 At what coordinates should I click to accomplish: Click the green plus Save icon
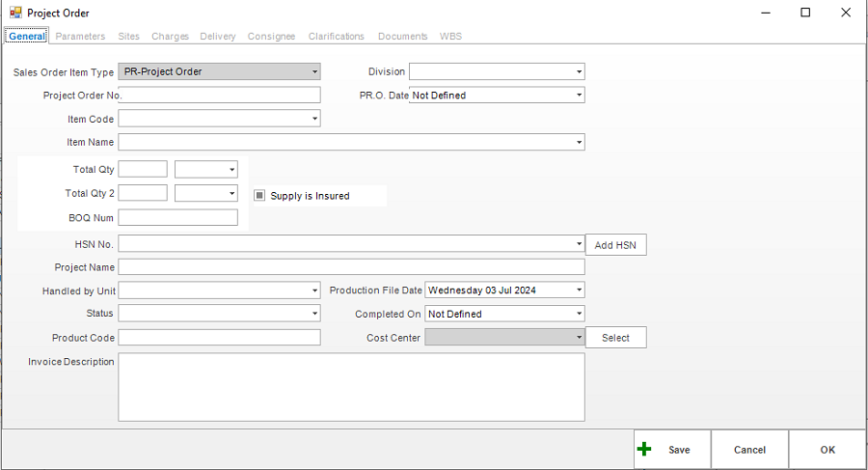tap(645, 450)
